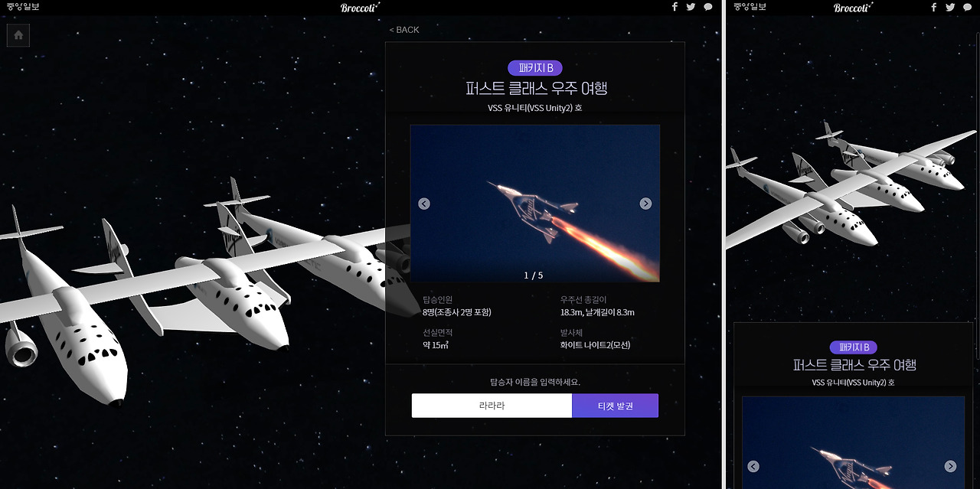Open 중앙일보 link in left header

[x=22, y=7]
